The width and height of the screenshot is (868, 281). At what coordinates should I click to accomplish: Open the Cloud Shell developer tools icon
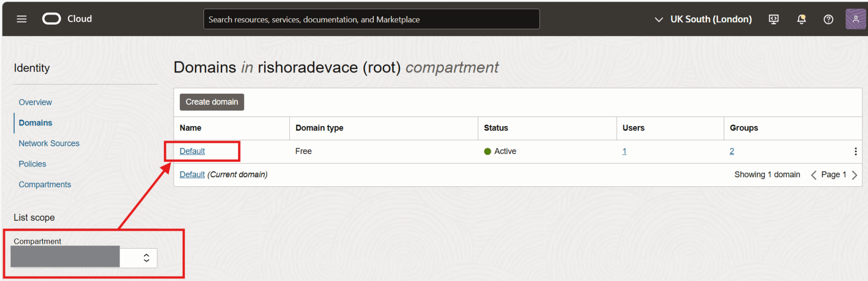[x=773, y=19]
